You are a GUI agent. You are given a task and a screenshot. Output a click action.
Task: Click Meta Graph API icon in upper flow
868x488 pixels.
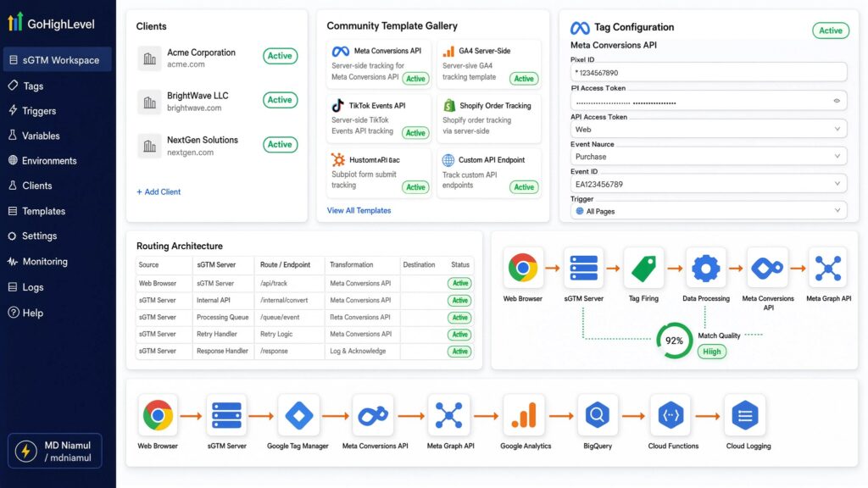point(828,269)
